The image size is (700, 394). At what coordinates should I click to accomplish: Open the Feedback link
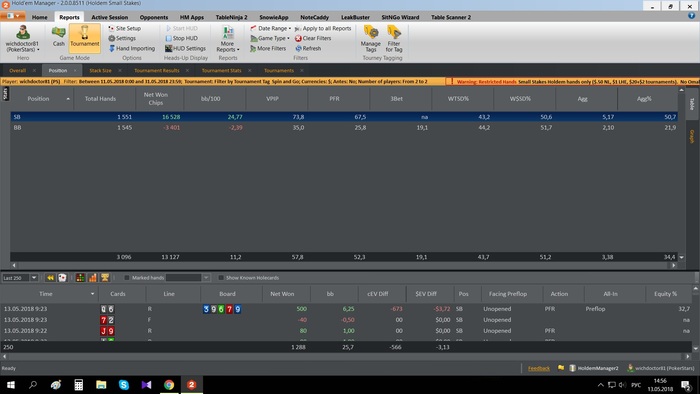539,368
